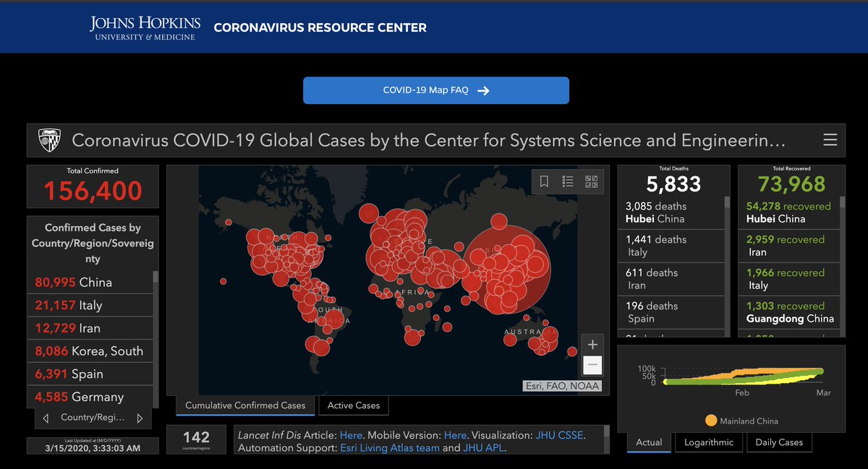This screenshot has width=868, height=469.
Task: Click the Feb label on chart axis
Action: click(742, 393)
